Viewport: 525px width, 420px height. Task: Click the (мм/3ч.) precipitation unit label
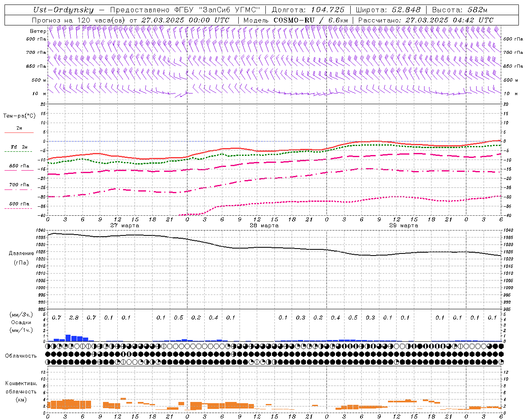click(x=21, y=315)
